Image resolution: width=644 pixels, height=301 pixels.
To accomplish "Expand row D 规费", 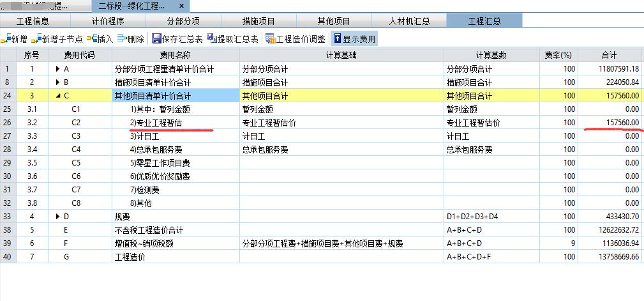I will pyautogui.click(x=59, y=217).
